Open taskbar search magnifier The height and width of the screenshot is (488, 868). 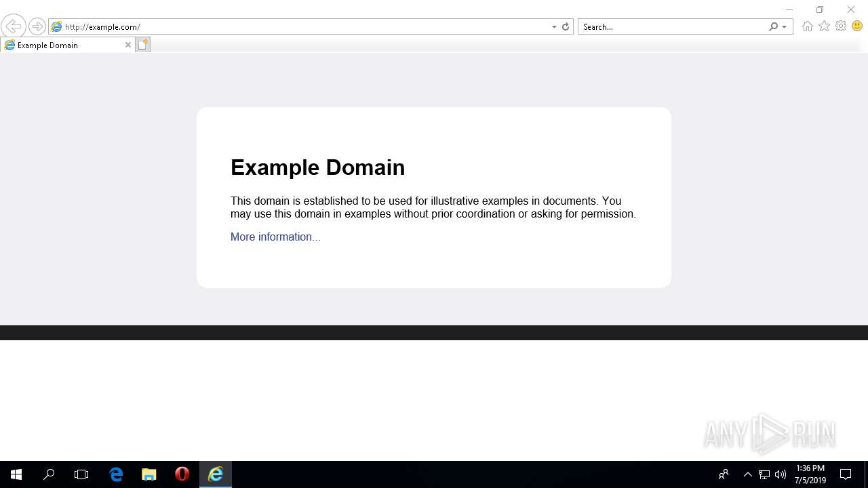(49, 474)
